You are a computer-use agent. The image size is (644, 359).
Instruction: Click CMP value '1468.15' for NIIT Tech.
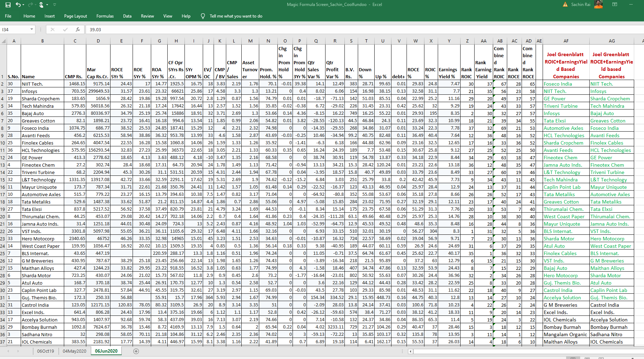(75, 84)
